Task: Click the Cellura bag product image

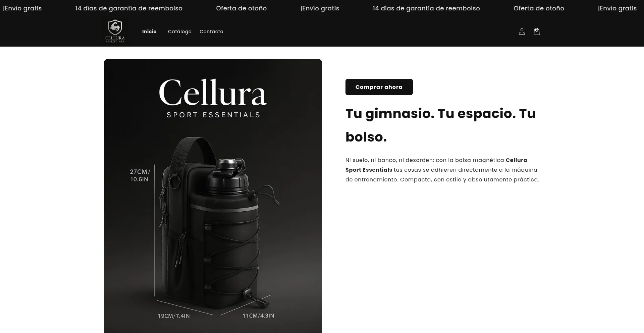Action: click(x=213, y=196)
